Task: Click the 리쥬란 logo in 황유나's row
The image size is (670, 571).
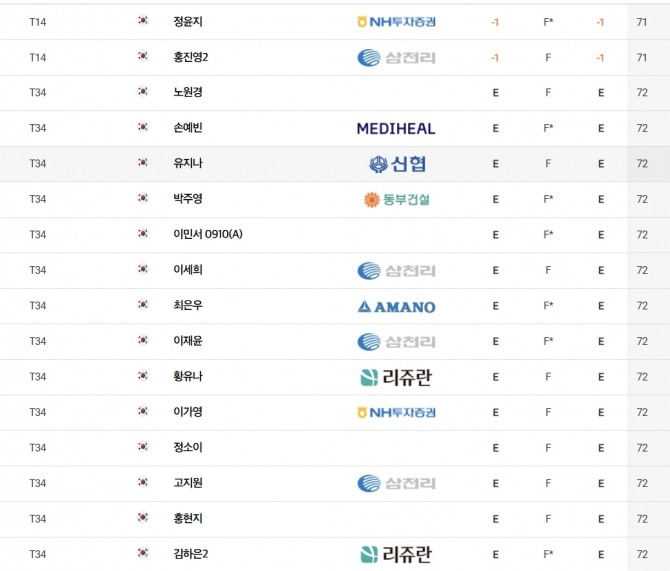Action: click(396, 377)
